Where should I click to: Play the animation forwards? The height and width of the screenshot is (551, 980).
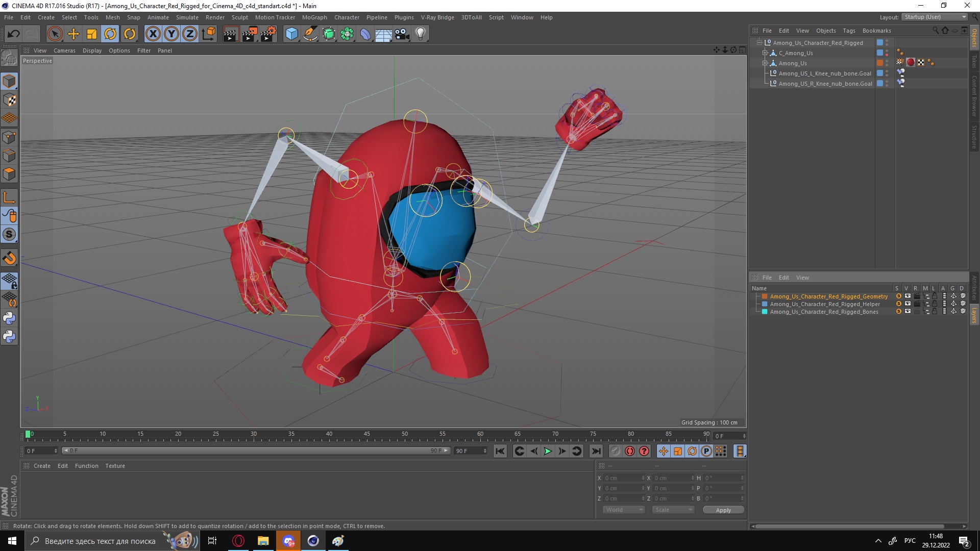click(548, 451)
